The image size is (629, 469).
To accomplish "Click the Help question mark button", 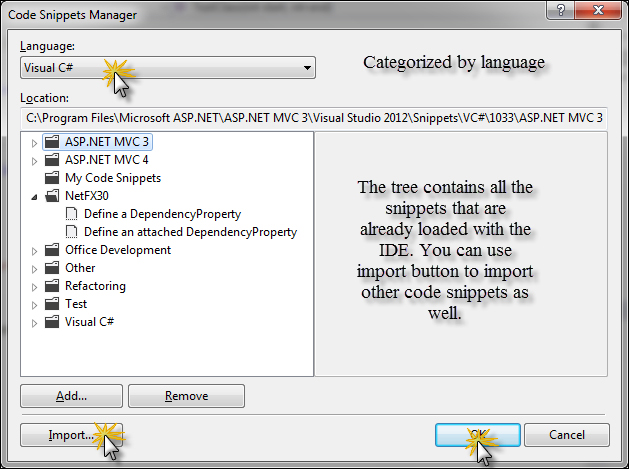I will [x=560, y=10].
